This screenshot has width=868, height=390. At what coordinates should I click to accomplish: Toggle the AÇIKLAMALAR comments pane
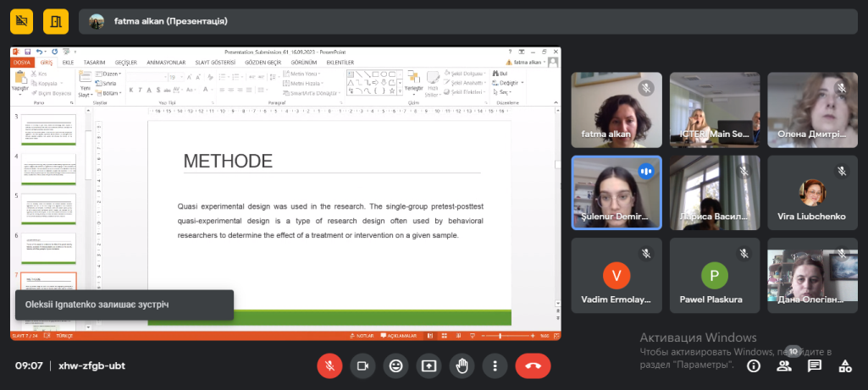(401, 336)
